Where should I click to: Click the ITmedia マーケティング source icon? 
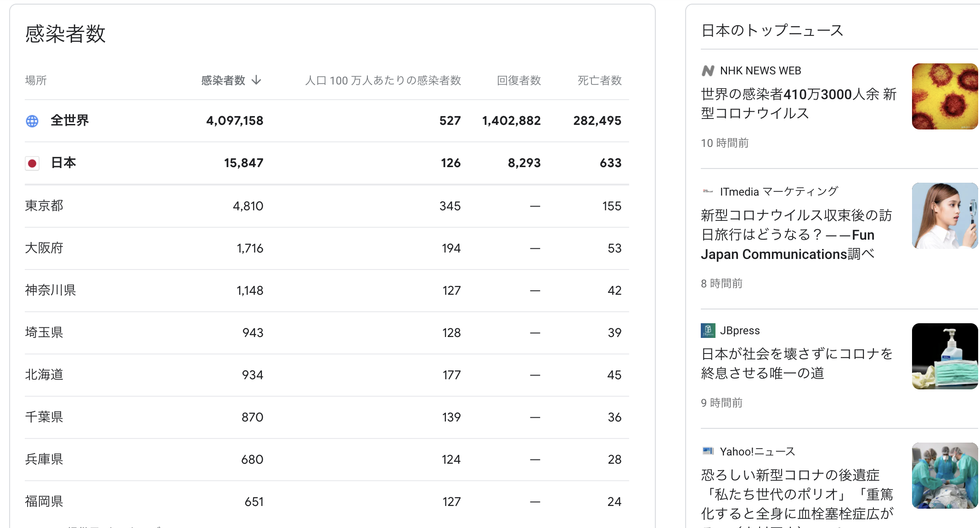708,191
